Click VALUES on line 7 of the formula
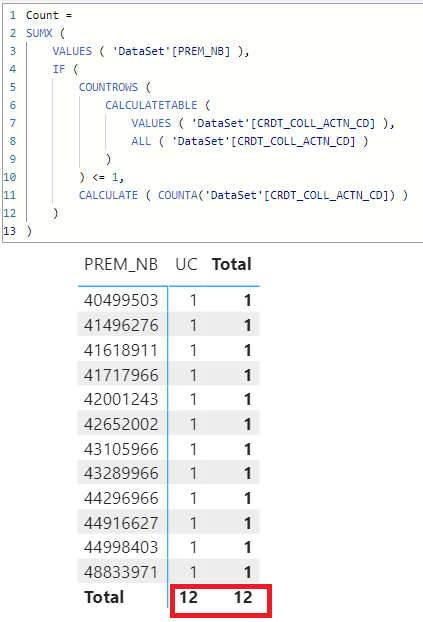 coord(151,123)
